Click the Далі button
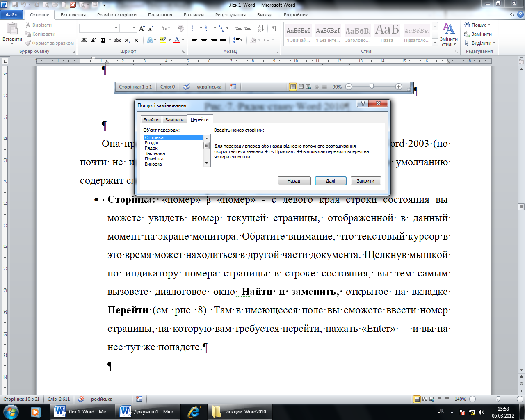 coord(331,181)
